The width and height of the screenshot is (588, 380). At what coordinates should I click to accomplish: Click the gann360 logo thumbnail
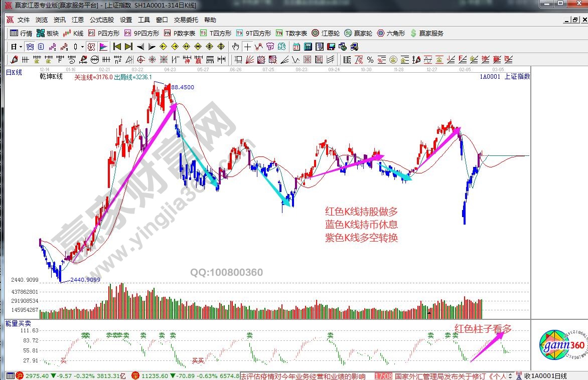[x=562, y=347]
